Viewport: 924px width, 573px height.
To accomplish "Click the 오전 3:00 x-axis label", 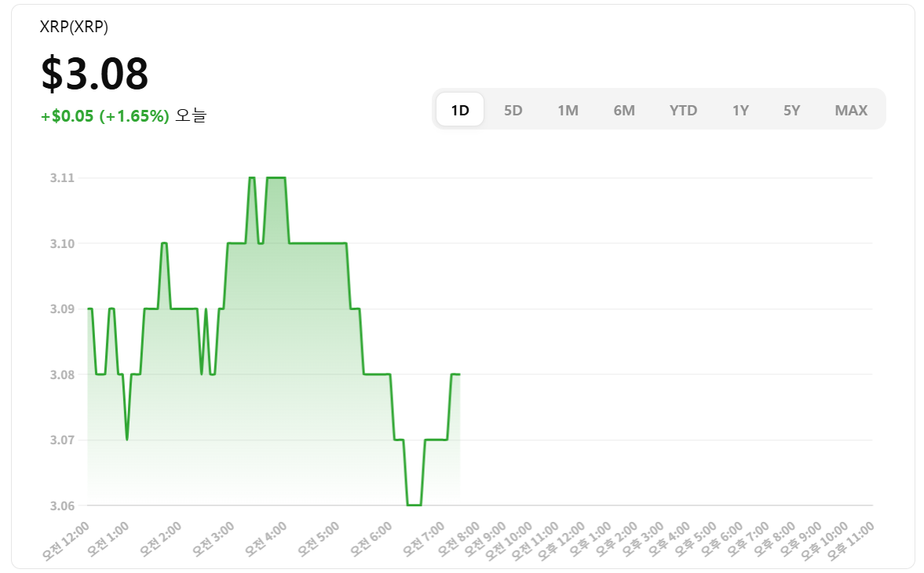I will pos(212,539).
